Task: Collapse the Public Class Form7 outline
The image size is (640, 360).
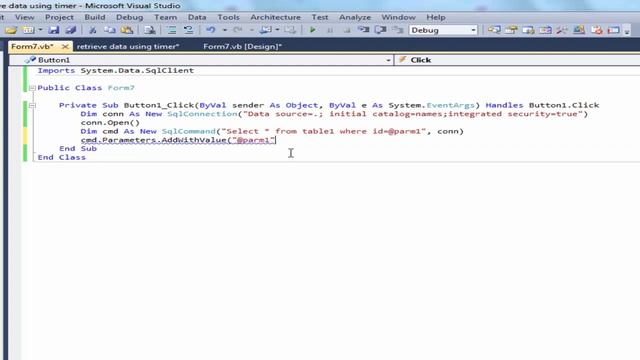Action: coord(32,88)
